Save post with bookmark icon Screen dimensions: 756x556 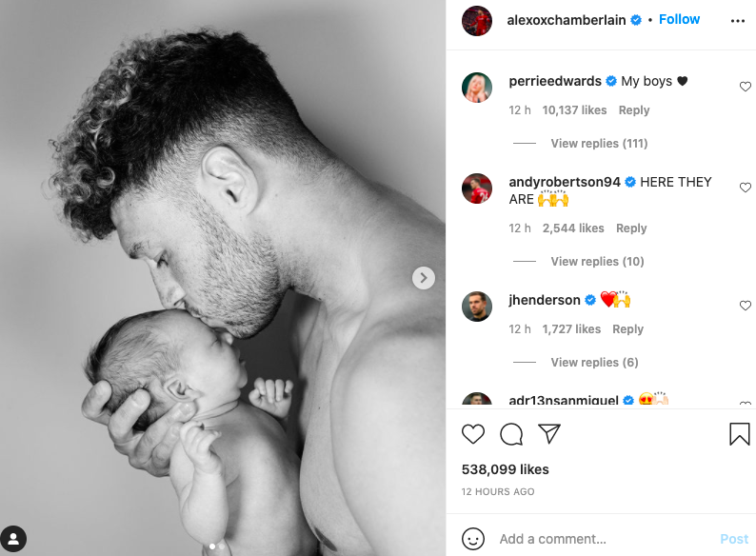(740, 433)
